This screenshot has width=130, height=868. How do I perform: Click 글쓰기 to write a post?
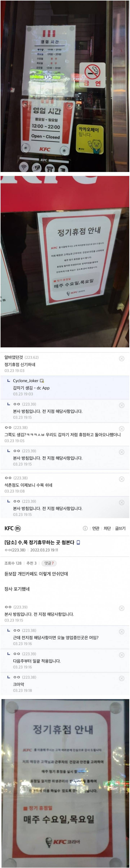click(x=120, y=528)
